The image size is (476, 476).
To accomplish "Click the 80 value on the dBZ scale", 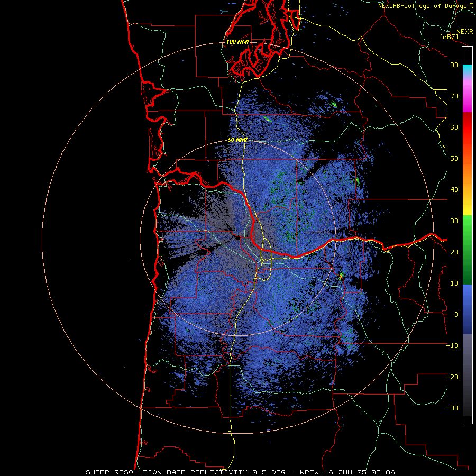I will (454, 65).
